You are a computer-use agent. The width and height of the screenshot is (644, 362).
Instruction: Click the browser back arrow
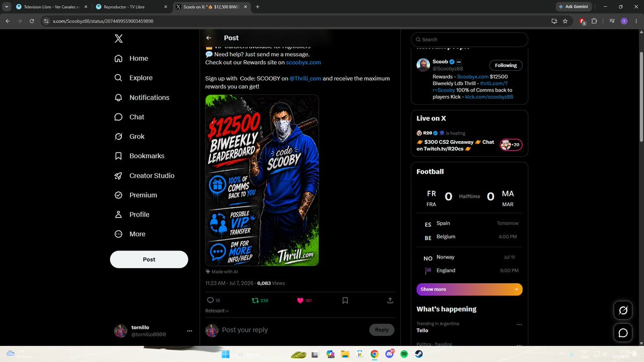(8, 21)
